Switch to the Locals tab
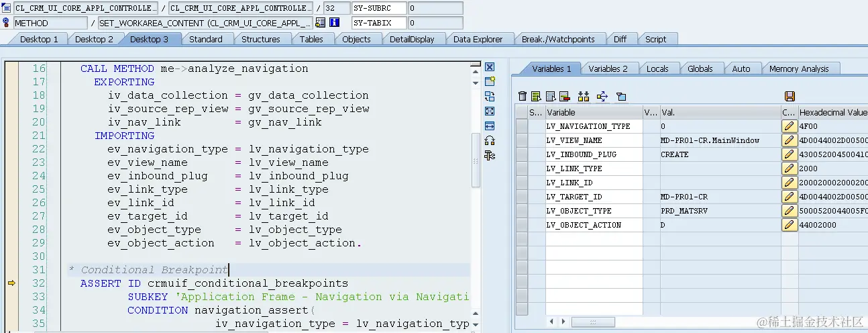The width and height of the screenshot is (868, 333). (x=657, y=68)
